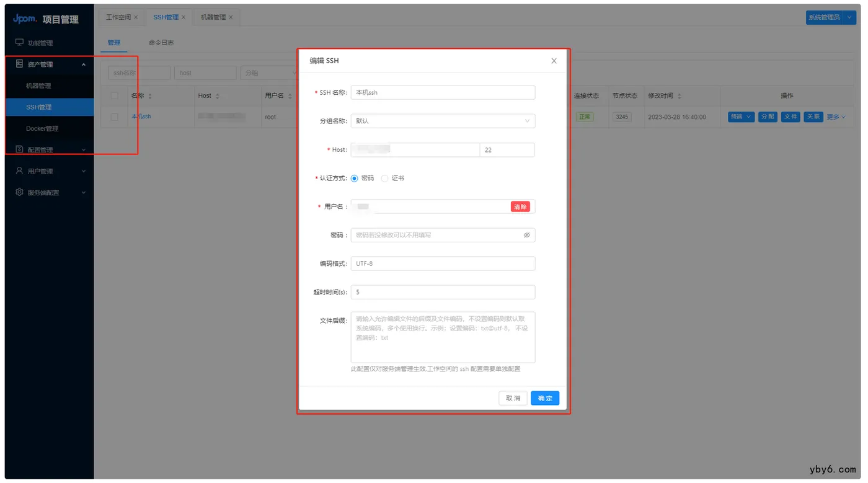The height and width of the screenshot is (483, 868).
Task: Click the 分配 button in the row
Action: tap(768, 117)
